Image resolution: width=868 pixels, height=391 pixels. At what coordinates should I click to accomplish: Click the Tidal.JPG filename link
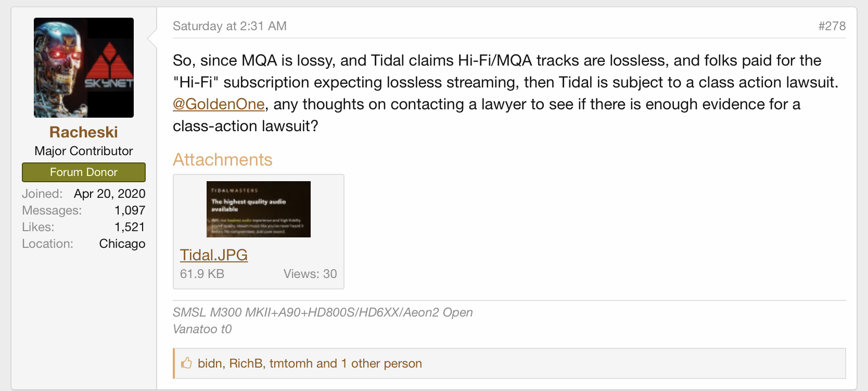[214, 255]
